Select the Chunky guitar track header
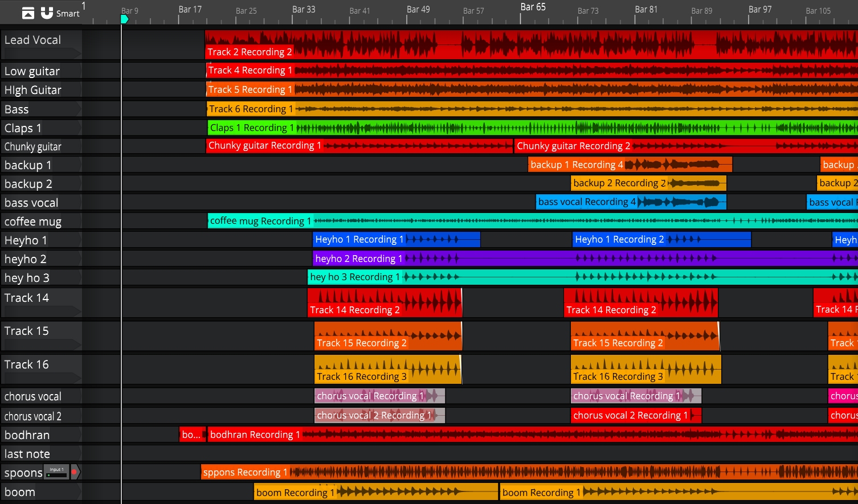The height and width of the screenshot is (504, 858). (41, 146)
